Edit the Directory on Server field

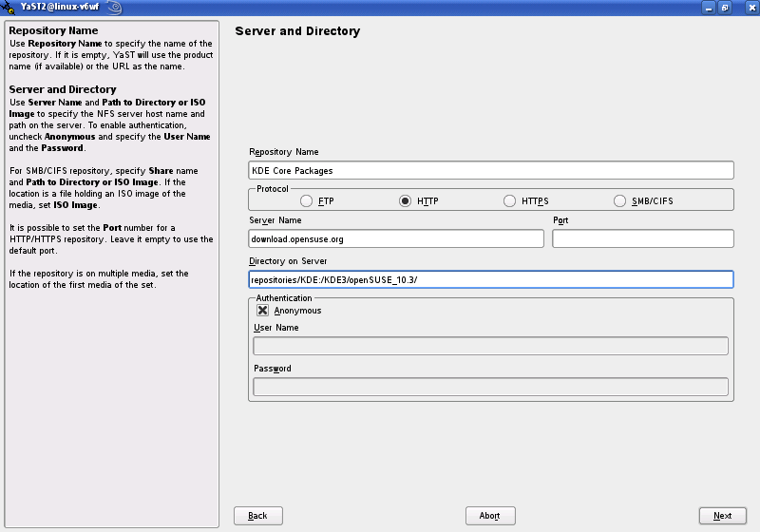point(491,279)
